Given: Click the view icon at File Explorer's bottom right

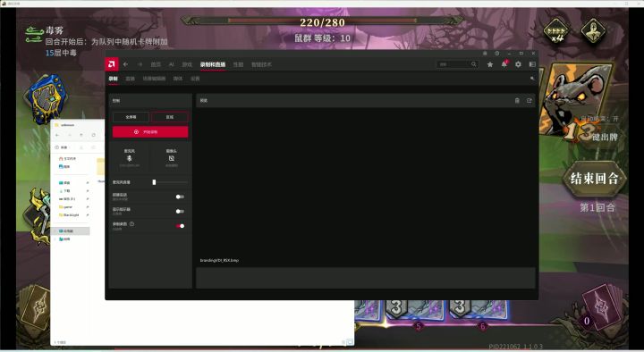Looking at the screenshot, I should tap(350, 342).
